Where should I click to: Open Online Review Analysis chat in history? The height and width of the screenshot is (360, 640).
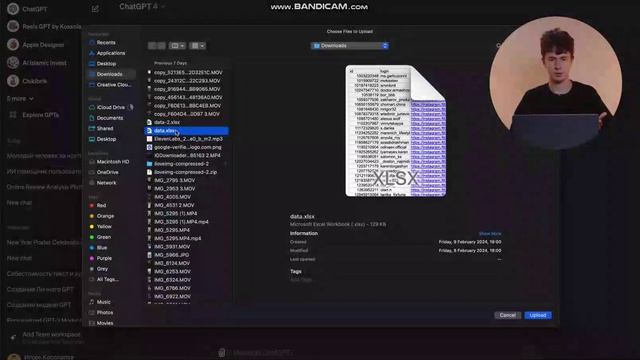tap(44, 187)
